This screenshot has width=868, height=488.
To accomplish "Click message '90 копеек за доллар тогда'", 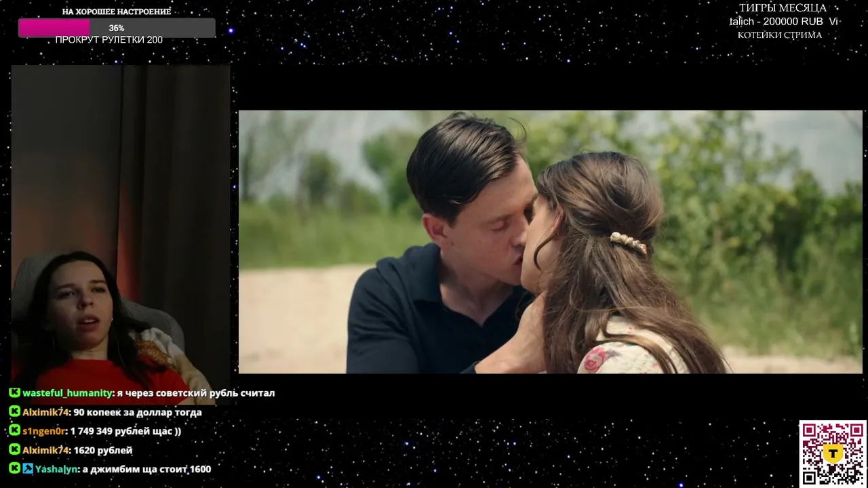I will click(138, 412).
